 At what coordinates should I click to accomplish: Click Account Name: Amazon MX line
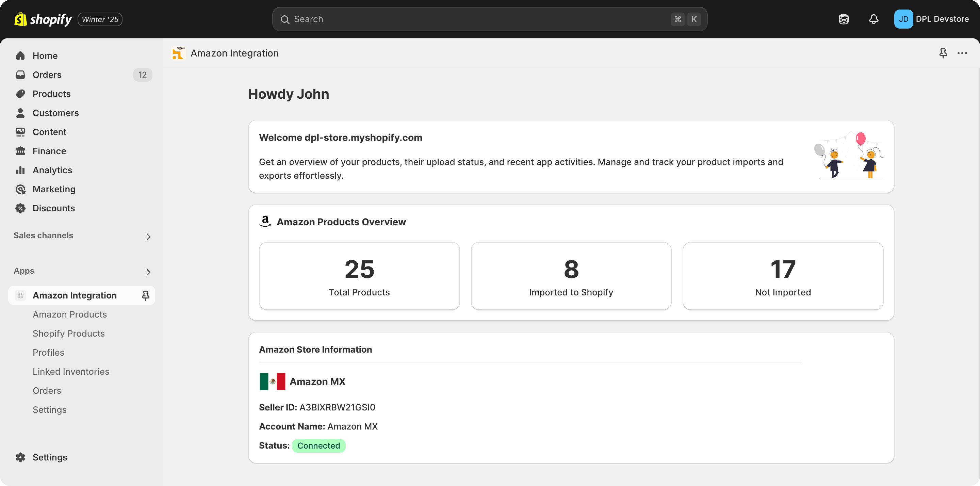click(x=318, y=426)
